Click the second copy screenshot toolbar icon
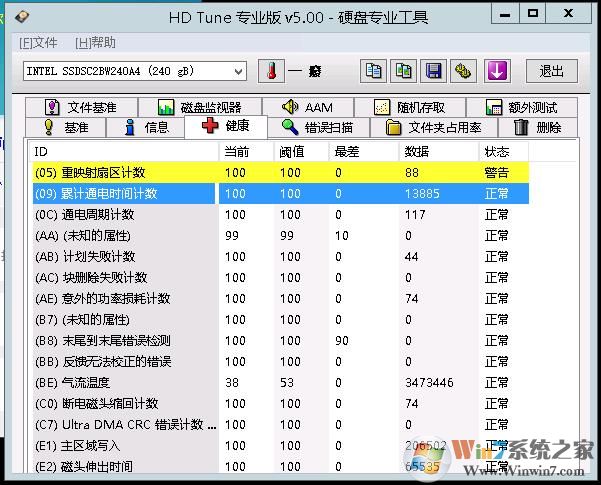Screen dimensions: 601x485 pyautogui.click(x=403, y=71)
